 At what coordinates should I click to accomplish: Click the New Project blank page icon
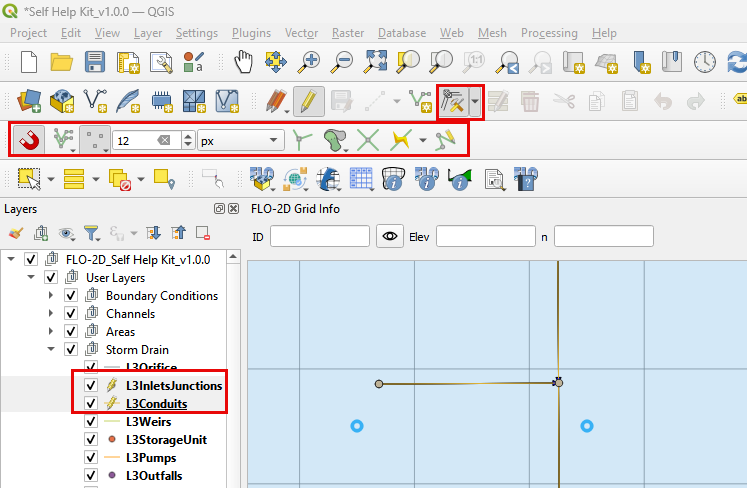click(x=29, y=62)
